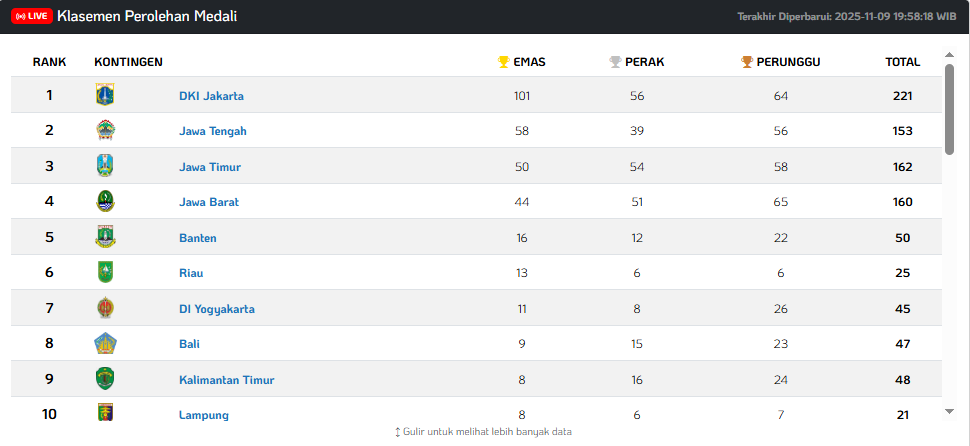Click the scrollbar up arrow
Image resolution: width=970 pixels, height=446 pixels.
coord(949,56)
